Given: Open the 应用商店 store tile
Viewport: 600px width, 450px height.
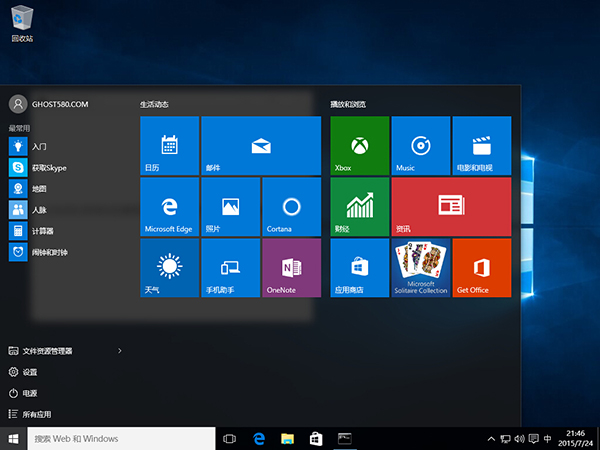Looking at the screenshot, I should click(x=360, y=268).
